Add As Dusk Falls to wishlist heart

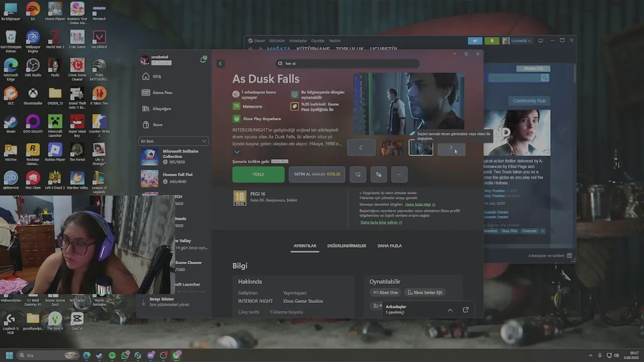(358, 174)
